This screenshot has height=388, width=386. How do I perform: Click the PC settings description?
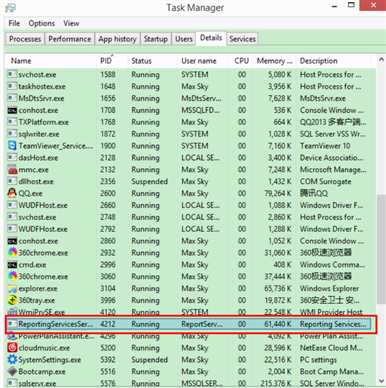[318, 360]
